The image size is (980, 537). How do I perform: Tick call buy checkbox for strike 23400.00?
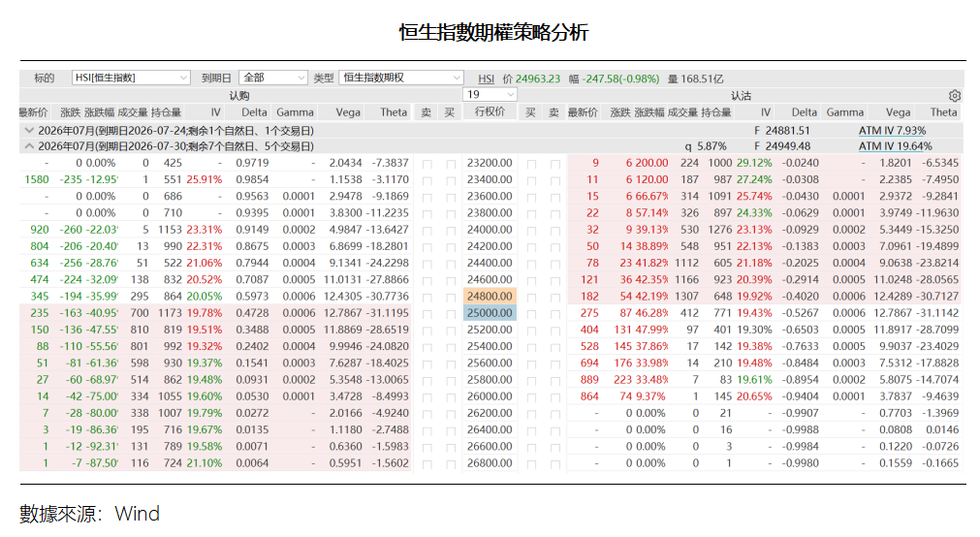[451, 180]
